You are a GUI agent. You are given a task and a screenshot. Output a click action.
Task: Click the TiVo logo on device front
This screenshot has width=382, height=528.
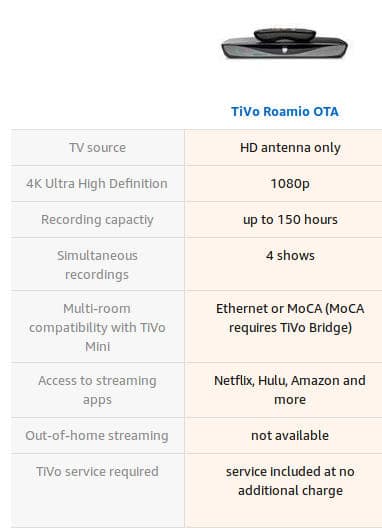(284, 51)
